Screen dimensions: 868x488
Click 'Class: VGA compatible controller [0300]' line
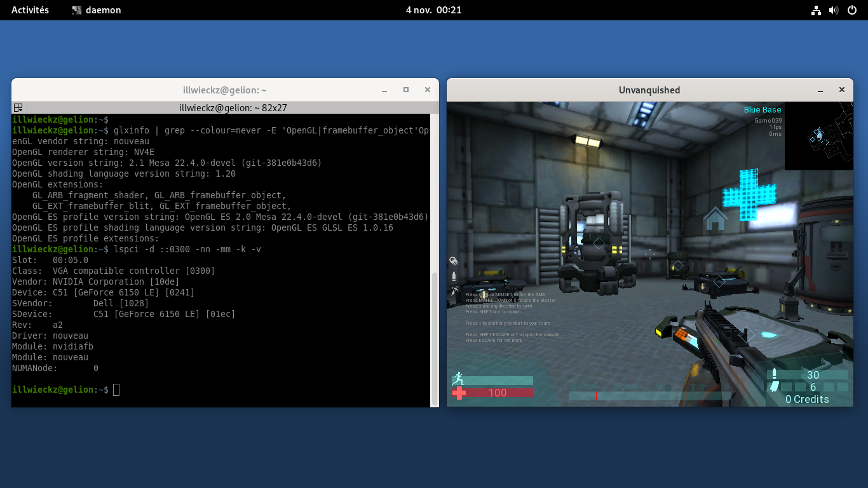point(114,271)
